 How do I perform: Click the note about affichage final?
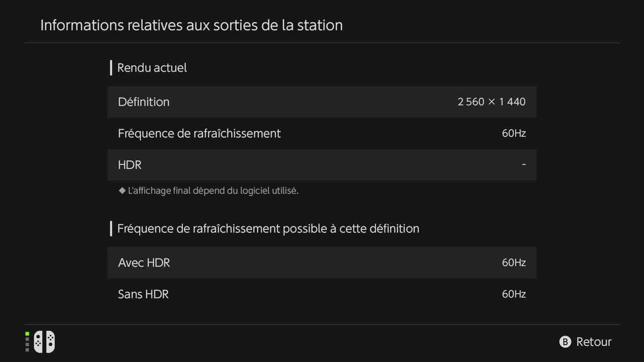click(x=213, y=191)
